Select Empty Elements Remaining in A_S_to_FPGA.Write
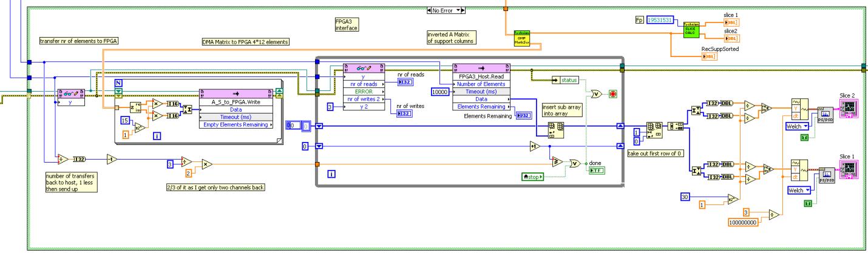 click(237, 126)
